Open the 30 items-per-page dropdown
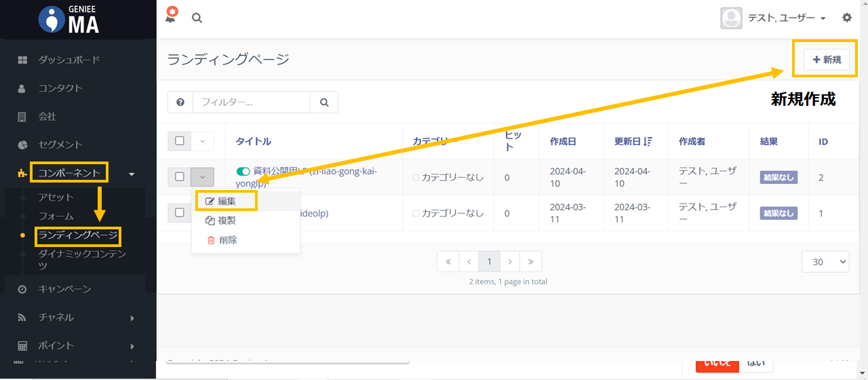The image size is (868, 380). point(825,262)
